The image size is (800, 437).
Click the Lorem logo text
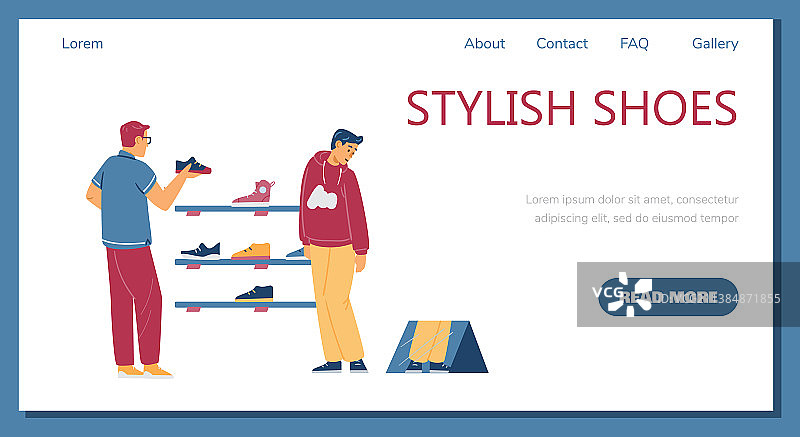pyautogui.click(x=82, y=44)
